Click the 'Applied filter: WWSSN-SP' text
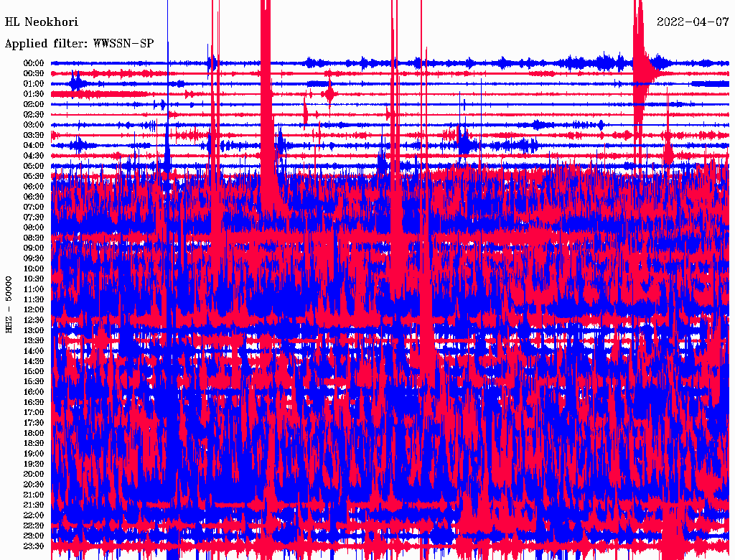 (x=79, y=44)
